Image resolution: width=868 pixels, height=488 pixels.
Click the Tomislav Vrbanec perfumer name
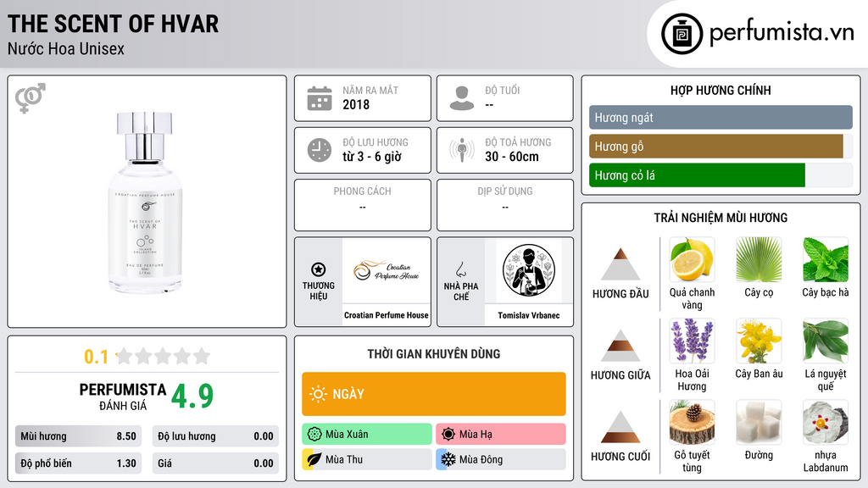point(529,315)
